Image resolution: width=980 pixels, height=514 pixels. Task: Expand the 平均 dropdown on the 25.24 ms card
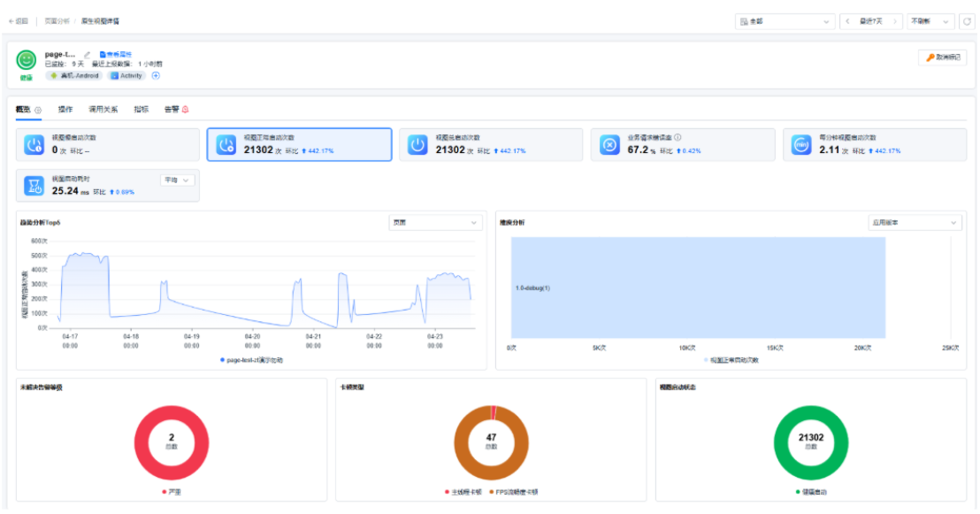[x=177, y=180]
